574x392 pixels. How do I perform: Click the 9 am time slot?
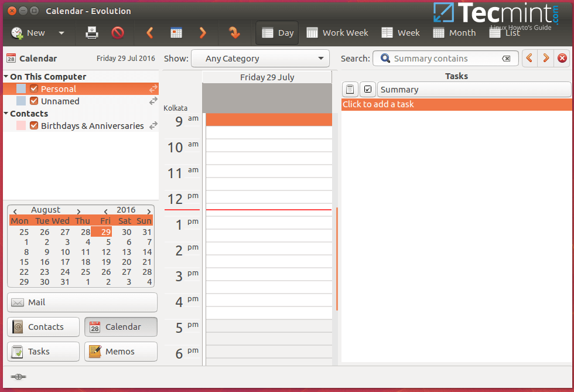coord(269,120)
